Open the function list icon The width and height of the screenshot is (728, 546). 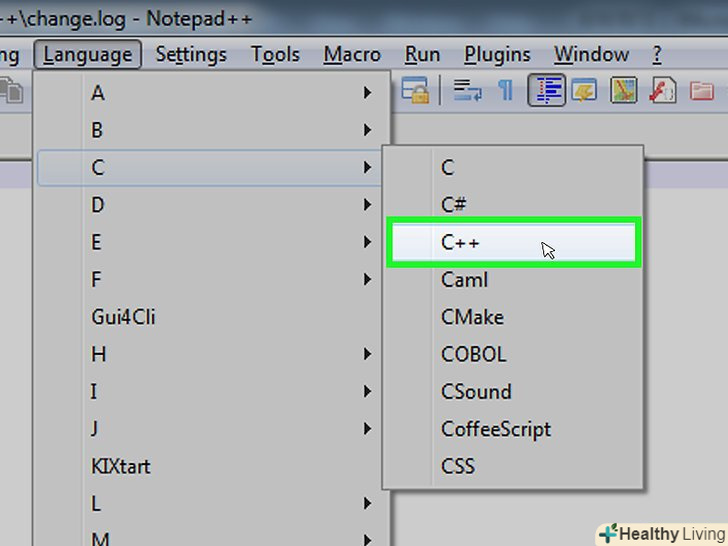663,90
